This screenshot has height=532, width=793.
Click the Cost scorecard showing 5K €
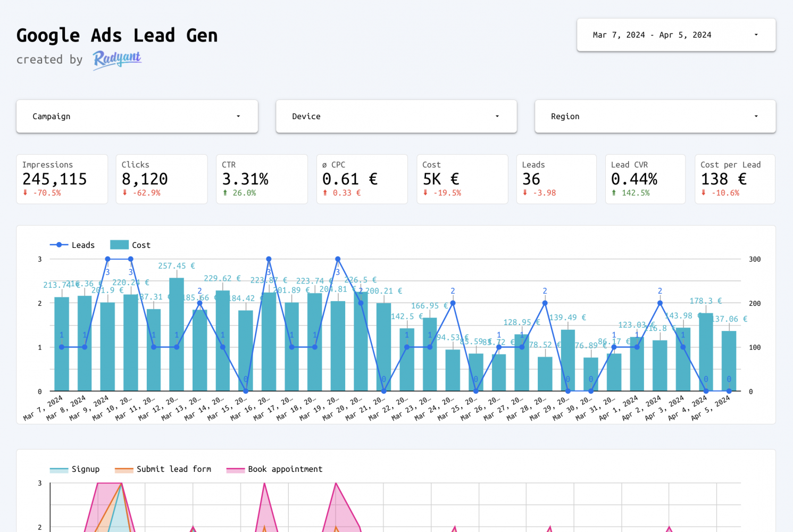(x=462, y=179)
